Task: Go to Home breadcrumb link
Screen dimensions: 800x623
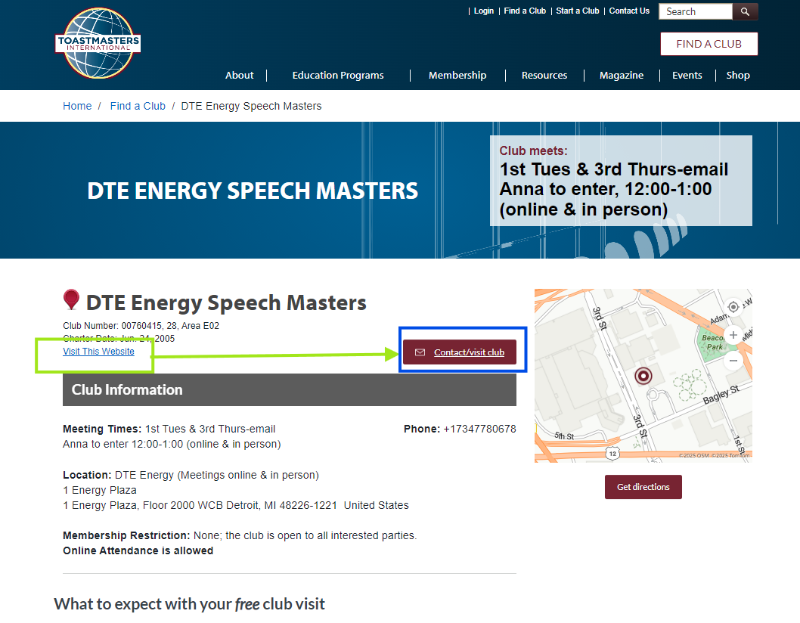Action: (x=77, y=106)
